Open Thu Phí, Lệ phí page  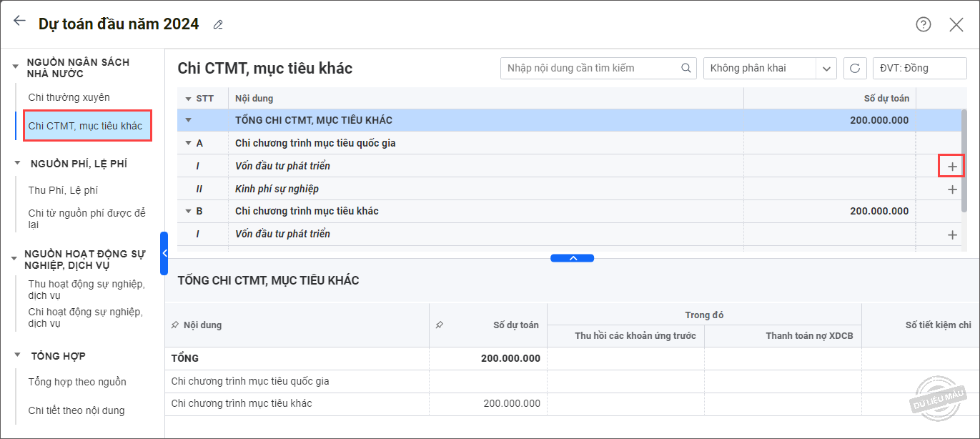(x=63, y=190)
